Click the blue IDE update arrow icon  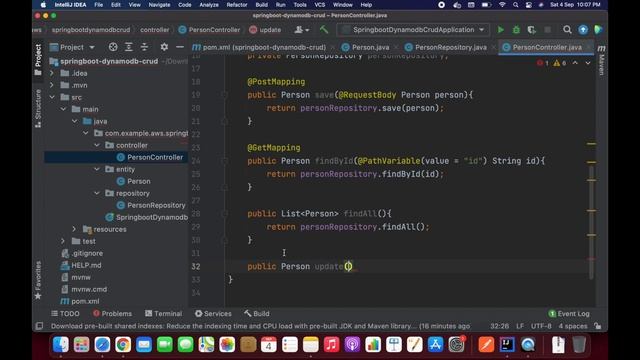coord(583,30)
